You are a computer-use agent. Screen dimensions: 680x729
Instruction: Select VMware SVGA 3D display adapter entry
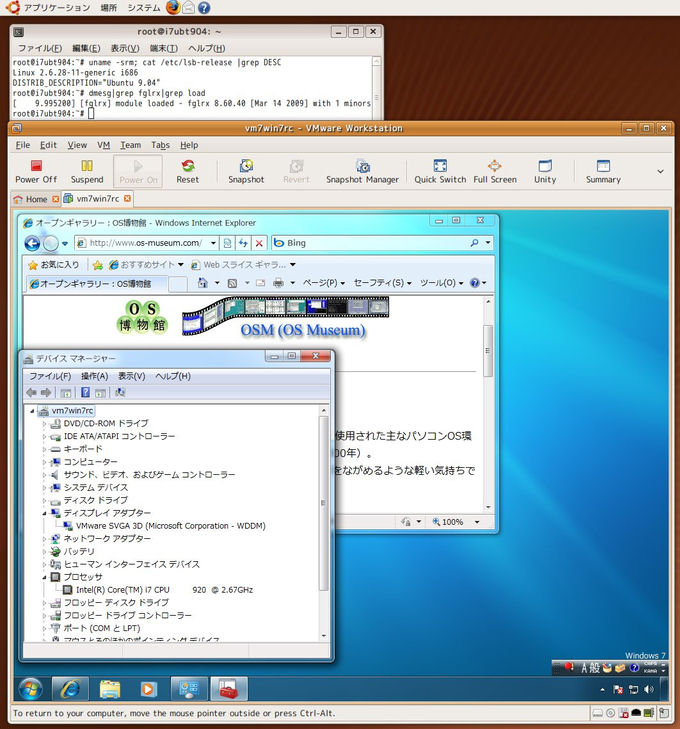tap(171, 526)
